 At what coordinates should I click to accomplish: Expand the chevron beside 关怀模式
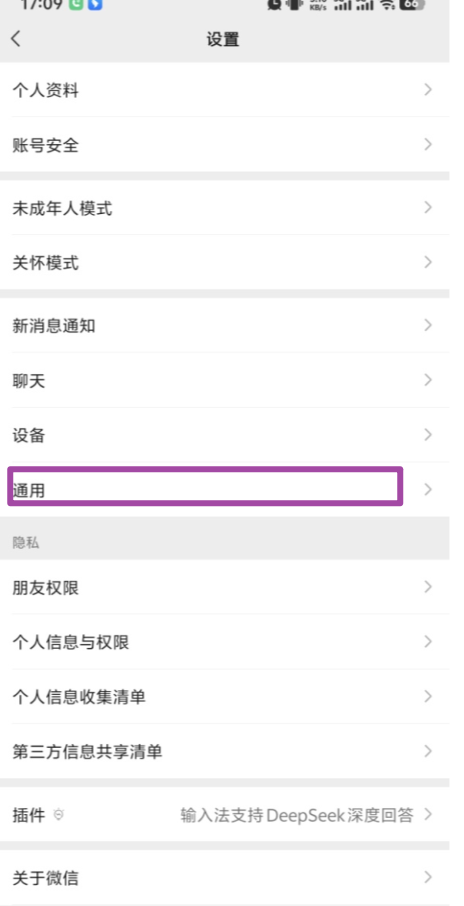(x=428, y=262)
